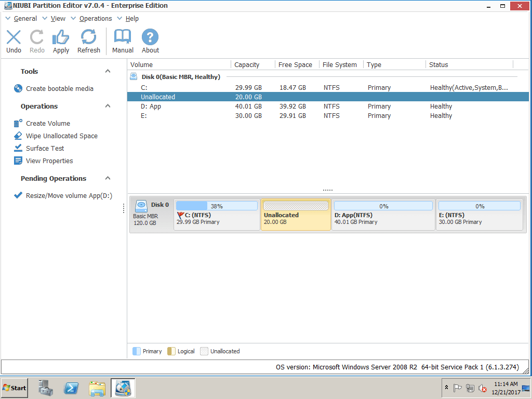This screenshot has width=532, height=399.
Task: Select pending operation Resize/Move volume App(D:)
Action: click(69, 196)
